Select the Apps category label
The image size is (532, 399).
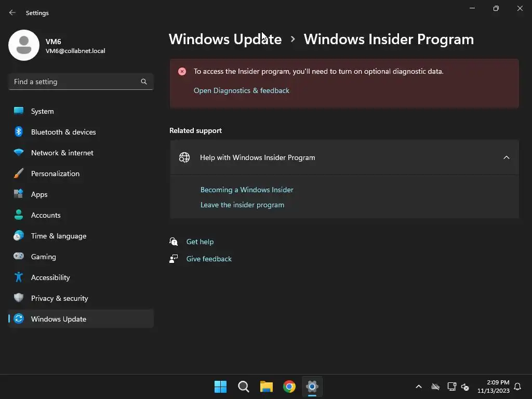pos(39,194)
